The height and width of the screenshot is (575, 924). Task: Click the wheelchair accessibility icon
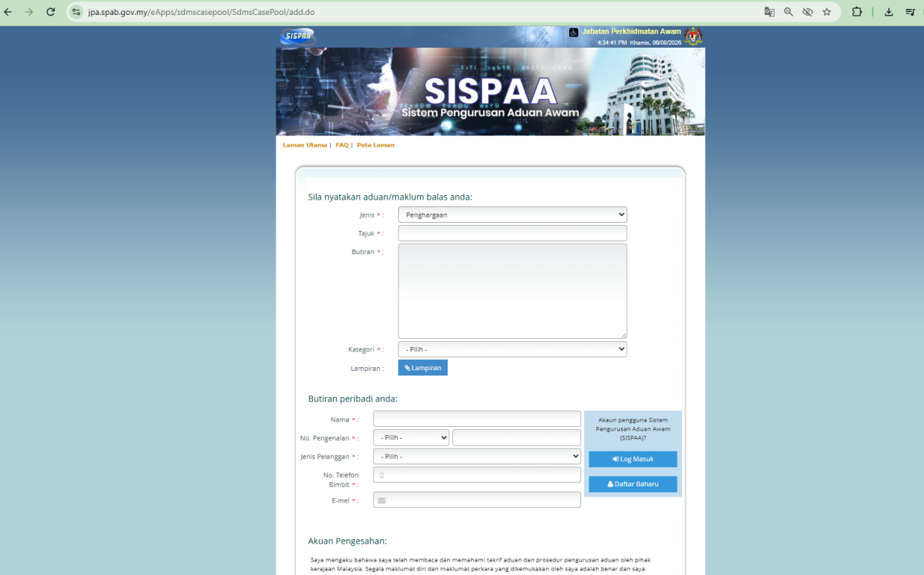coord(574,33)
